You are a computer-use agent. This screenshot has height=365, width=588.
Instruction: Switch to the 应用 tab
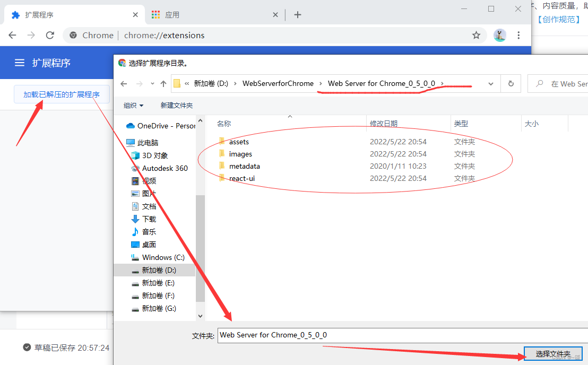click(214, 15)
